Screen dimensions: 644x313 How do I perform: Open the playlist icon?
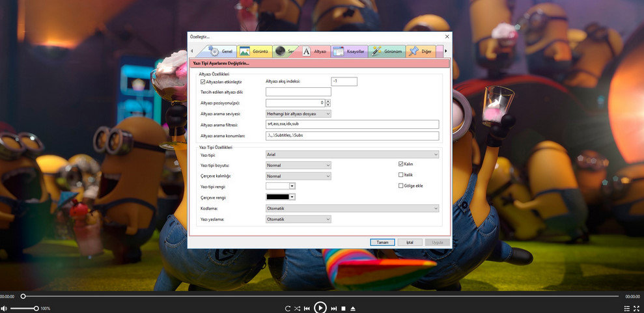[627, 308]
